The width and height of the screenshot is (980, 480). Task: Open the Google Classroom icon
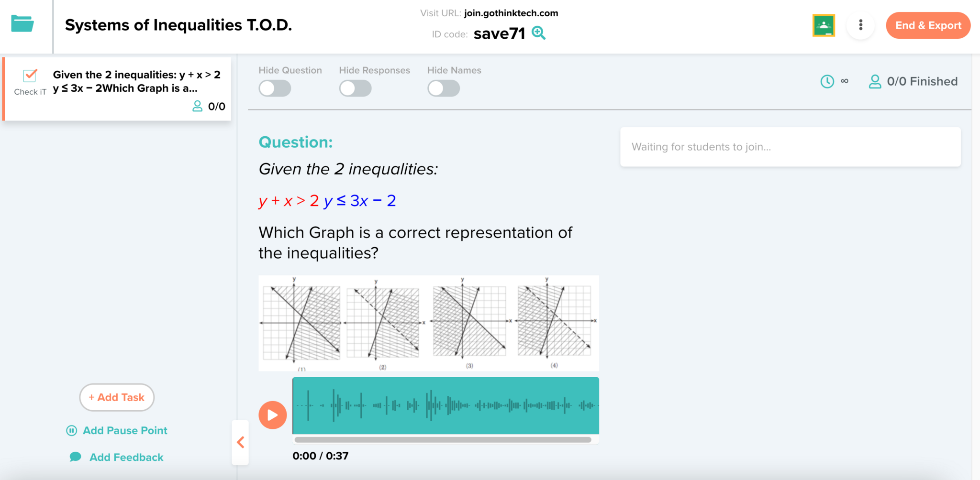coord(824,25)
